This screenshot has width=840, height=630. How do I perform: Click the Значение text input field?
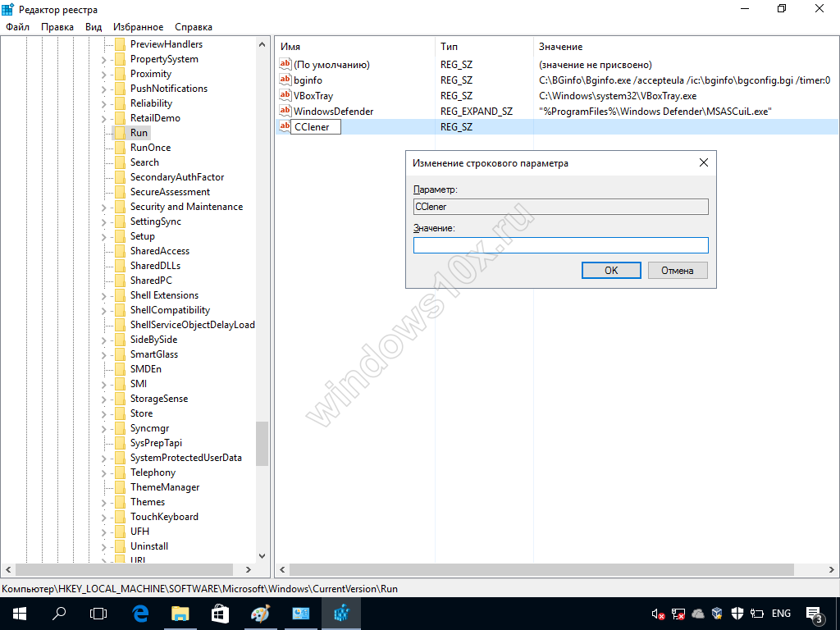[560, 245]
